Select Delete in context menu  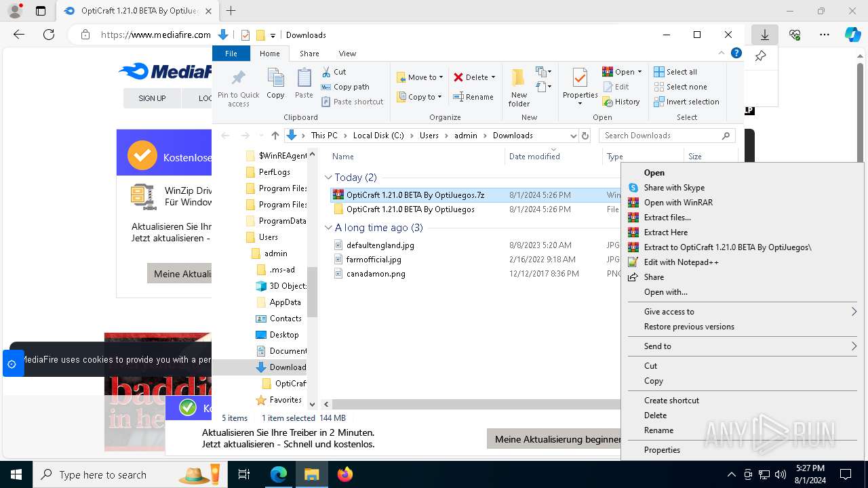[x=743, y=415]
